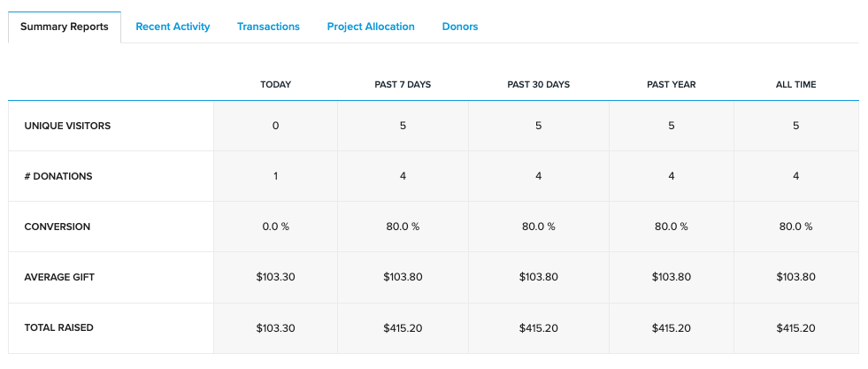Viewport: 868px width, 369px height.
Task: Open the Project Allocation tab
Action: [x=371, y=27]
